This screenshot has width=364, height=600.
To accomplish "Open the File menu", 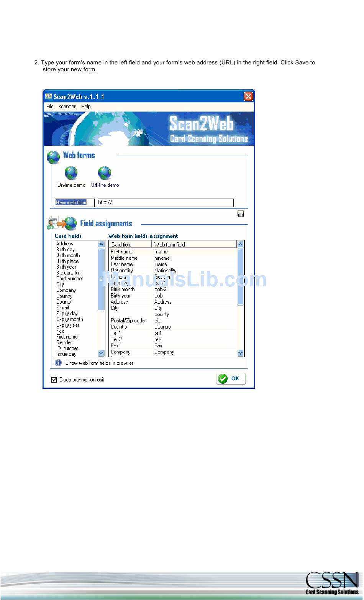I will tap(50, 107).
